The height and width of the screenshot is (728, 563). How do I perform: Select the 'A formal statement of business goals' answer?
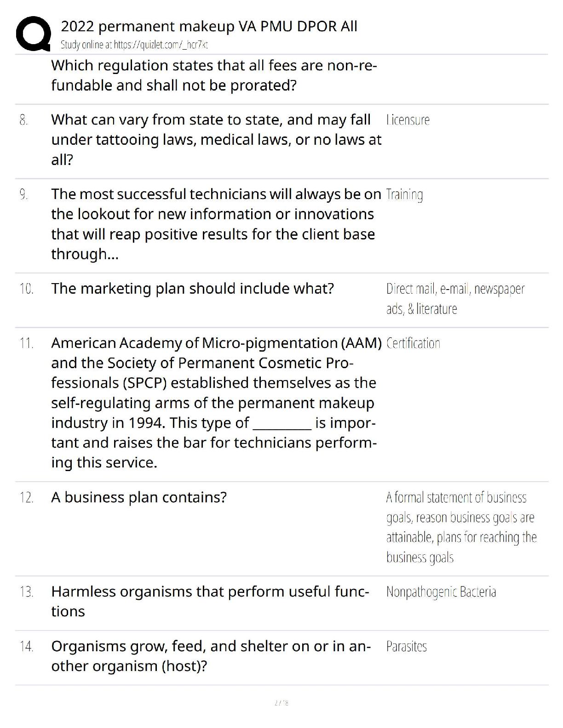[461, 527]
